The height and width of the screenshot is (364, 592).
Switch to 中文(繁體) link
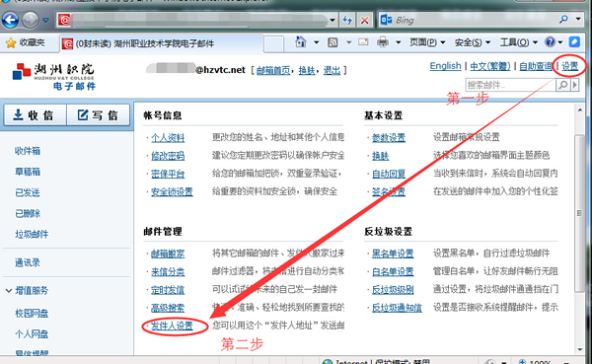(x=490, y=66)
